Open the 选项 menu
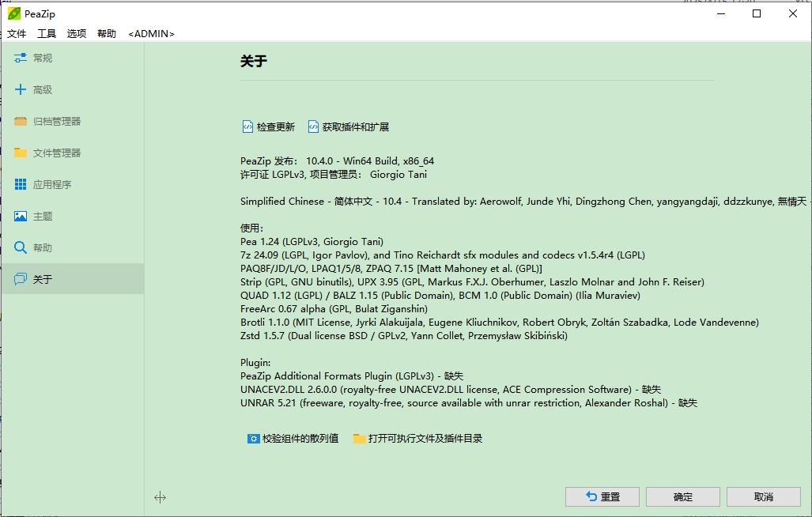Image resolution: width=812 pixels, height=517 pixels. click(77, 34)
